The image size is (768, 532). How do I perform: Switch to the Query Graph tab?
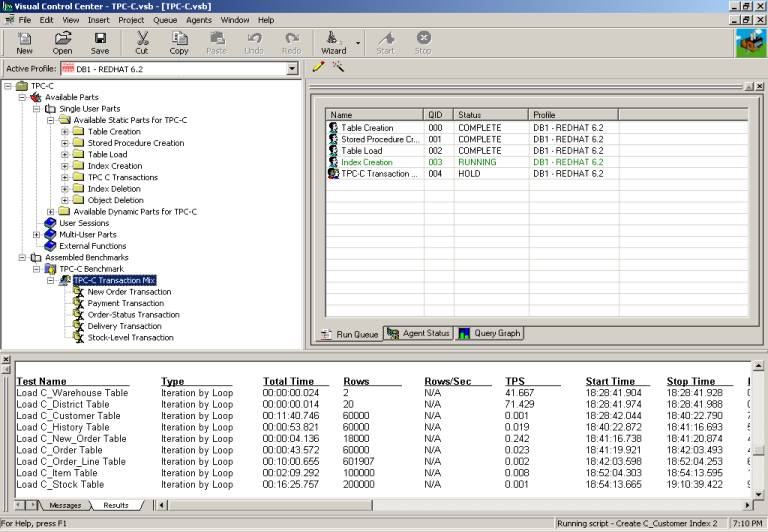click(x=490, y=333)
